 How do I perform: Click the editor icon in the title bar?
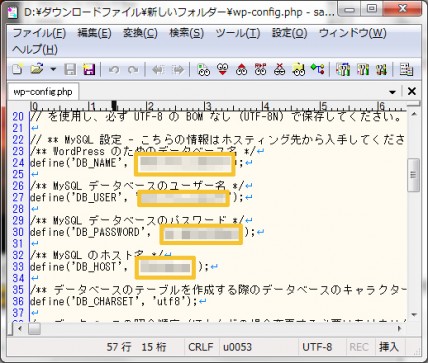tap(13, 12)
